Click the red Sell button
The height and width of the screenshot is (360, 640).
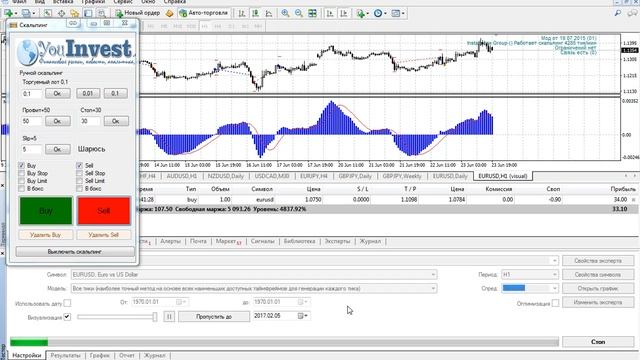pyautogui.click(x=104, y=211)
